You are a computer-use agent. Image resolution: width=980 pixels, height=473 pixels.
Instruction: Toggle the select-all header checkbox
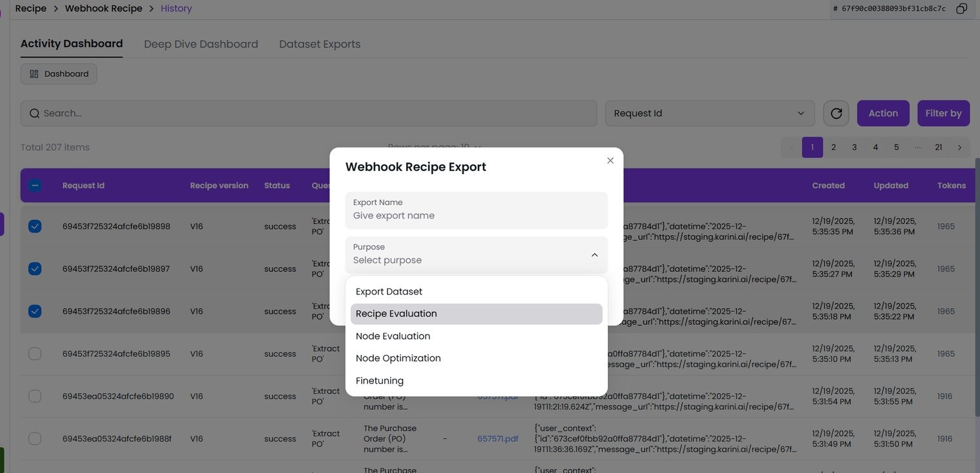tap(35, 186)
